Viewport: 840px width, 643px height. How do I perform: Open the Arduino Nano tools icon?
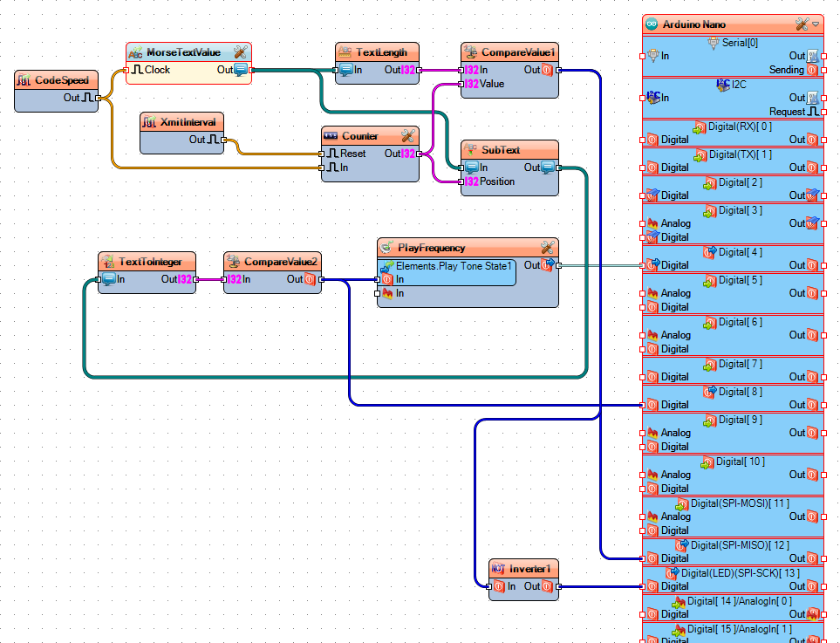(x=802, y=24)
